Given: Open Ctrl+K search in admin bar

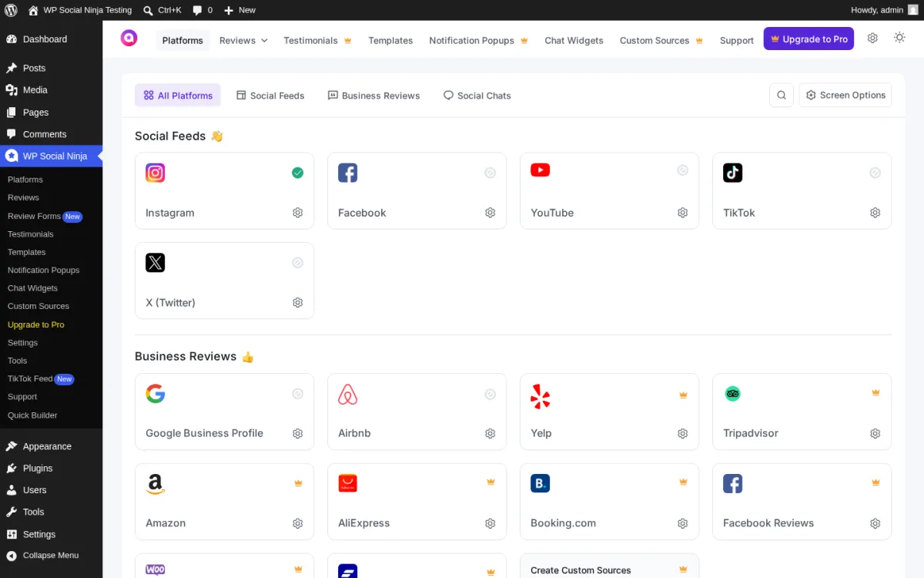Looking at the screenshot, I should [x=162, y=10].
